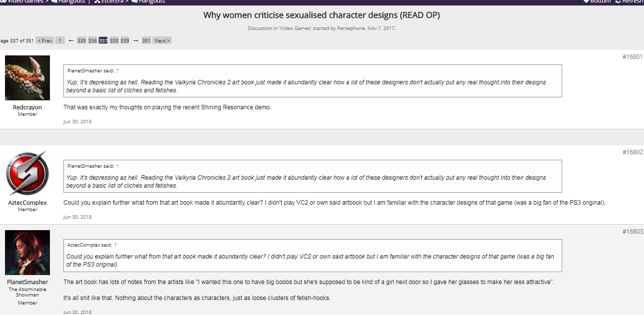Click the 'Jun 30, 2018' date on AztecComplex's post
The image size is (644, 315).
(77, 217)
